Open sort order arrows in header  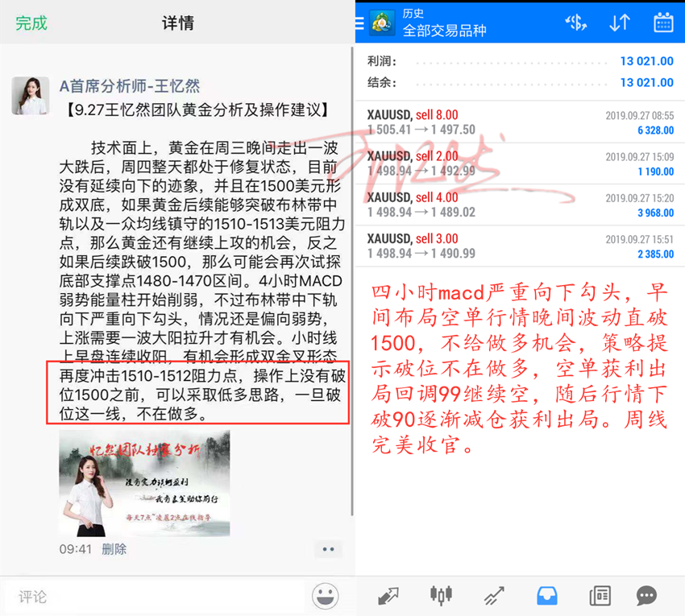tap(619, 23)
